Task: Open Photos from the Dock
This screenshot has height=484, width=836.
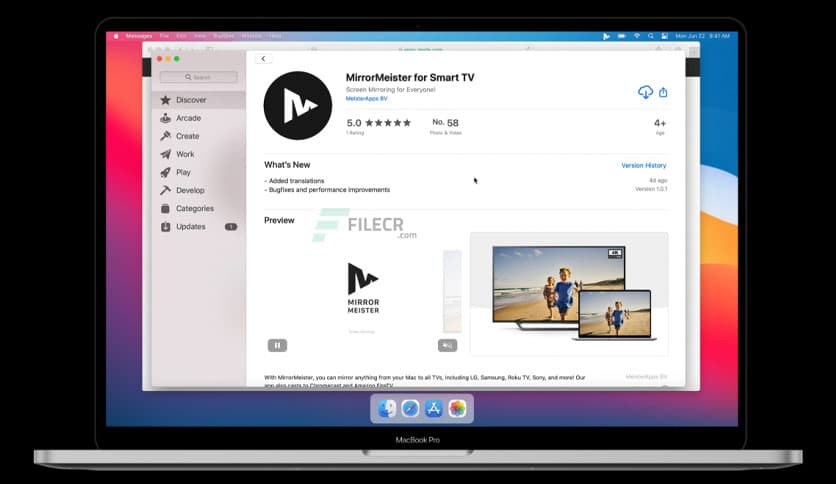Action: click(457, 409)
